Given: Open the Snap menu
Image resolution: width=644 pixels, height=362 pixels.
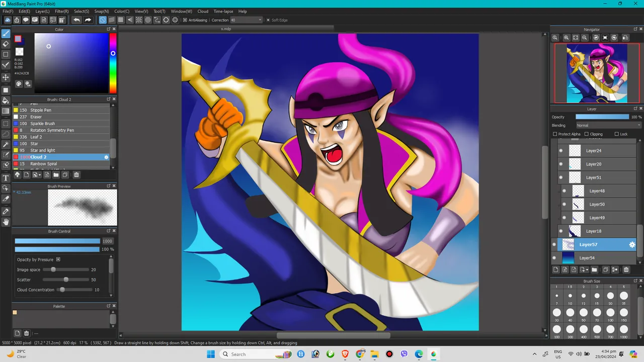Looking at the screenshot, I should click(x=102, y=11).
